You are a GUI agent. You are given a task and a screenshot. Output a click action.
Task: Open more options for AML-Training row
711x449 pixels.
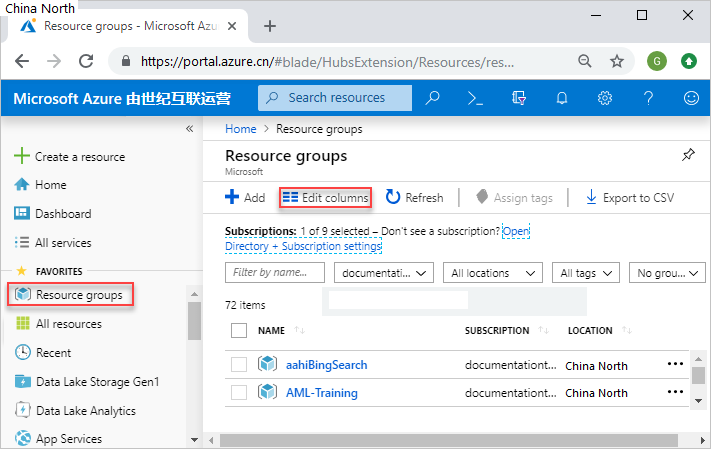coord(675,391)
